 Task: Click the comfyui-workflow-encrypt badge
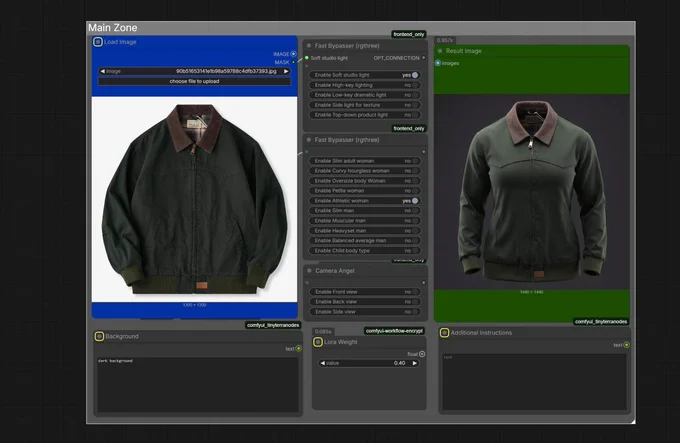[394, 331]
